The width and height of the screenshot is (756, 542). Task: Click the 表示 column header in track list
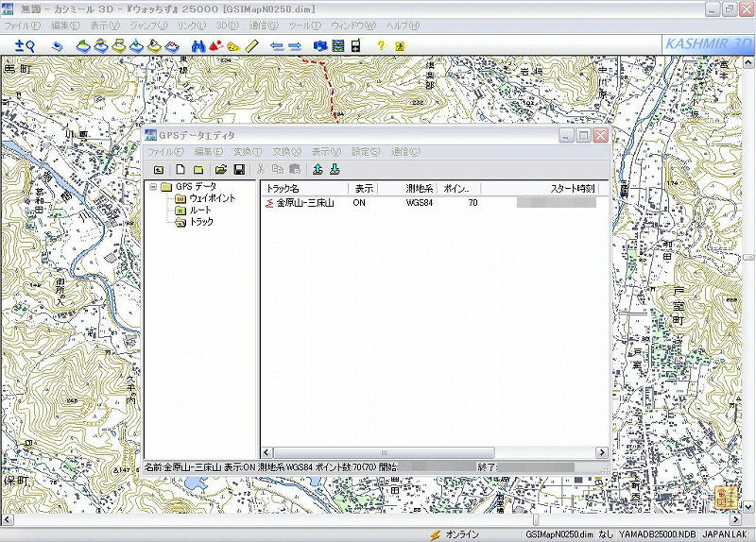click(364, 188)
